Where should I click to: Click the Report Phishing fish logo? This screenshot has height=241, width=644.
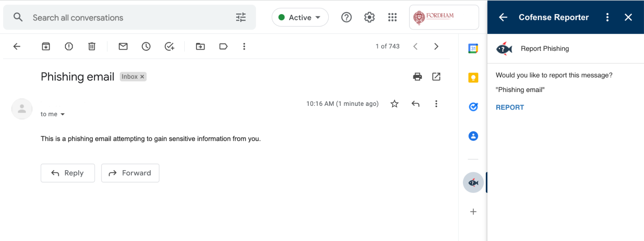point(504,49)
